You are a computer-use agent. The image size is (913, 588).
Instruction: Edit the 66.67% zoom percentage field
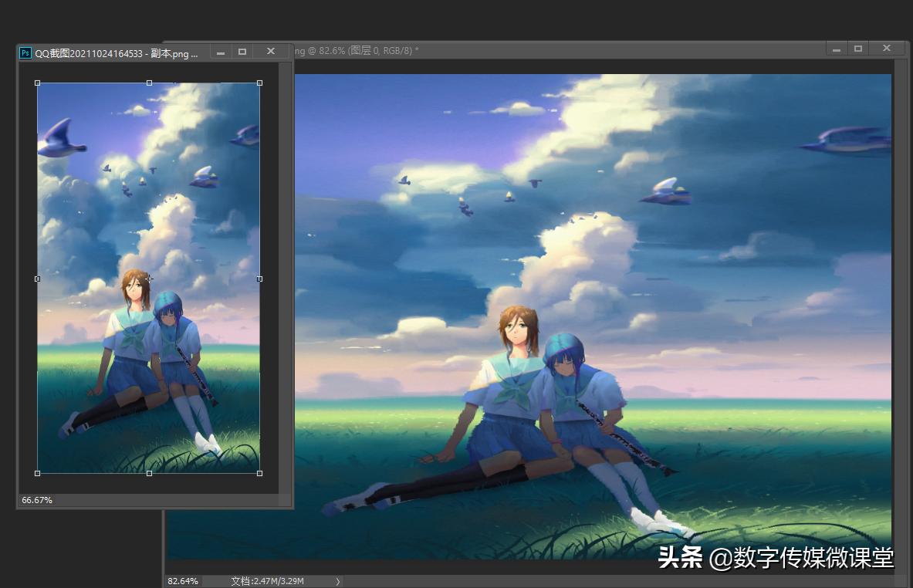[36, 499]
